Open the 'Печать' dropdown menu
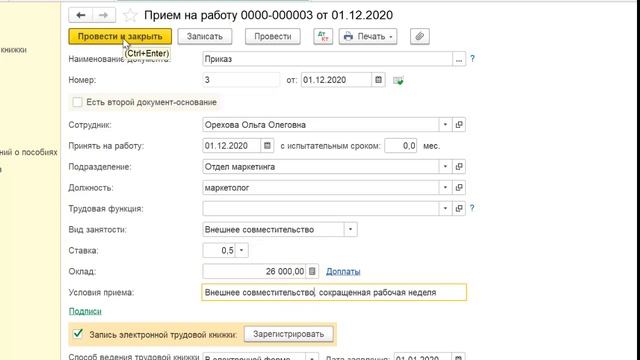 (x=368, y=36)
